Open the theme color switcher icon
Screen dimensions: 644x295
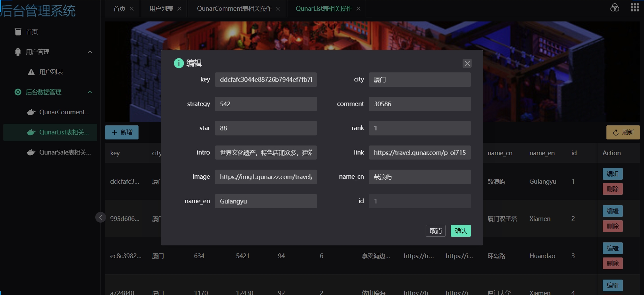click(x=614, y=8)
